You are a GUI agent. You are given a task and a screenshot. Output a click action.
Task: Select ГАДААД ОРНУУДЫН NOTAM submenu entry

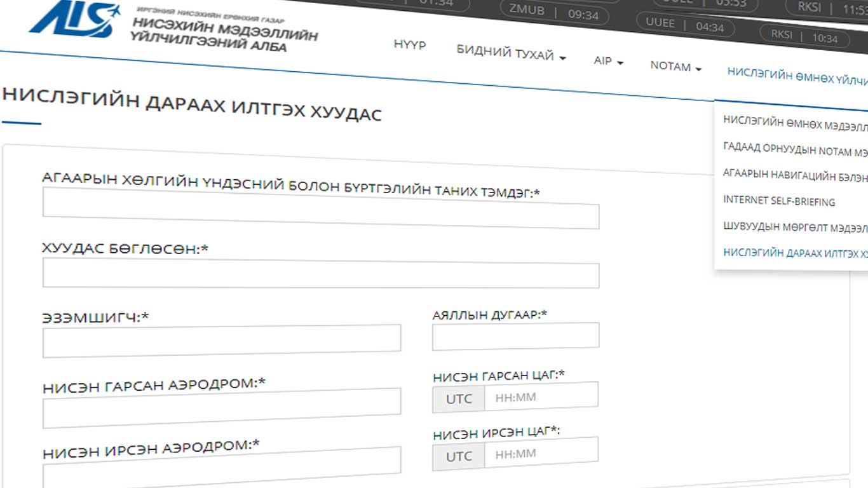(795, 149)
